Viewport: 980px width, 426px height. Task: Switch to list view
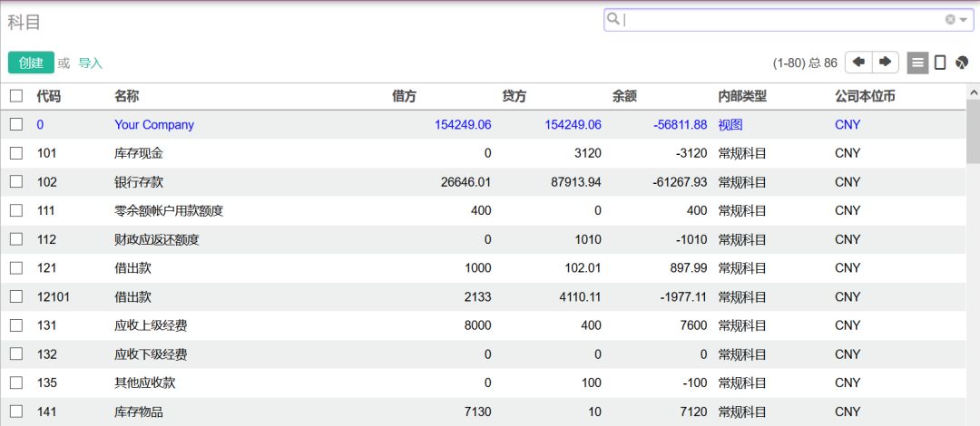(917, 63)
